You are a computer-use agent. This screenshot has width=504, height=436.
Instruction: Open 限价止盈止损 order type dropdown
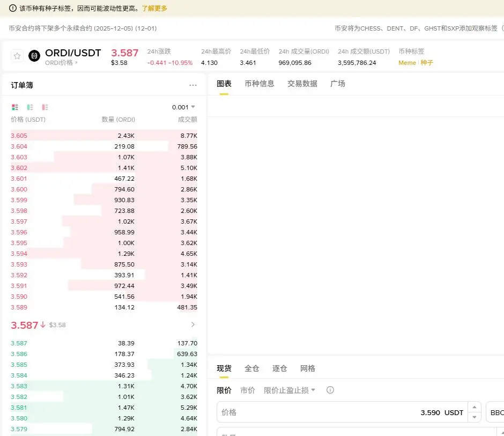[x=290, y=390]
